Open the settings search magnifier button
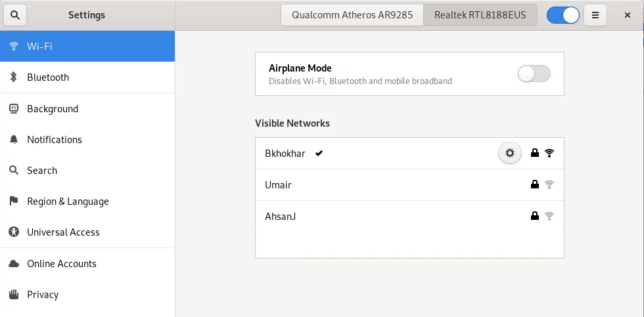 [15, 15]
